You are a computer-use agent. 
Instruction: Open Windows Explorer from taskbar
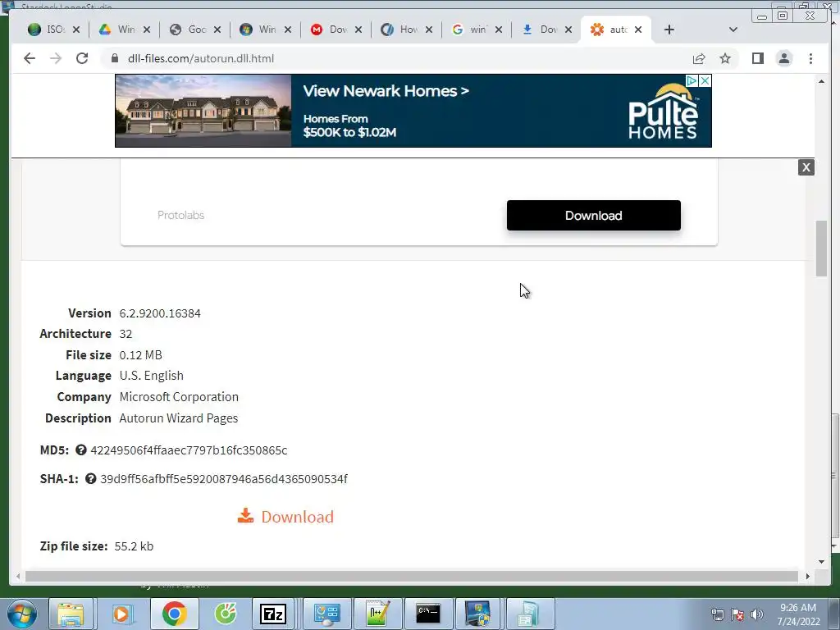click(x=71, y=614)
